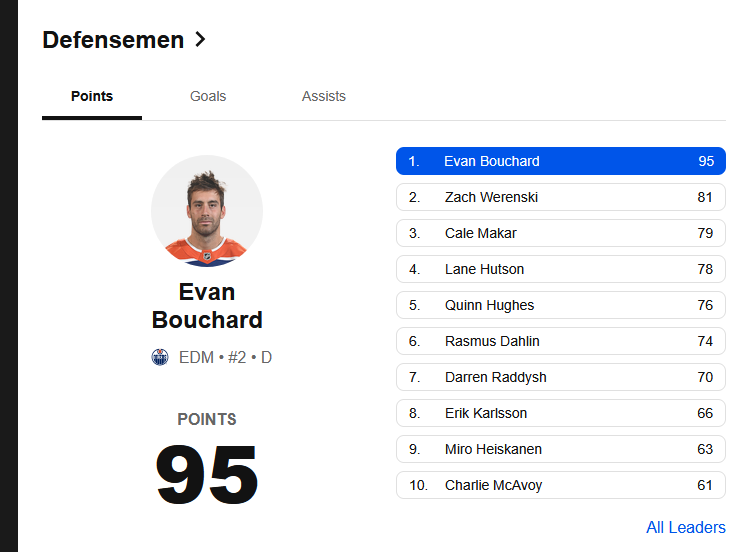
Task: Pick Lane Hutson from the list
Action: pyautogui.click(x=561, y=269)
